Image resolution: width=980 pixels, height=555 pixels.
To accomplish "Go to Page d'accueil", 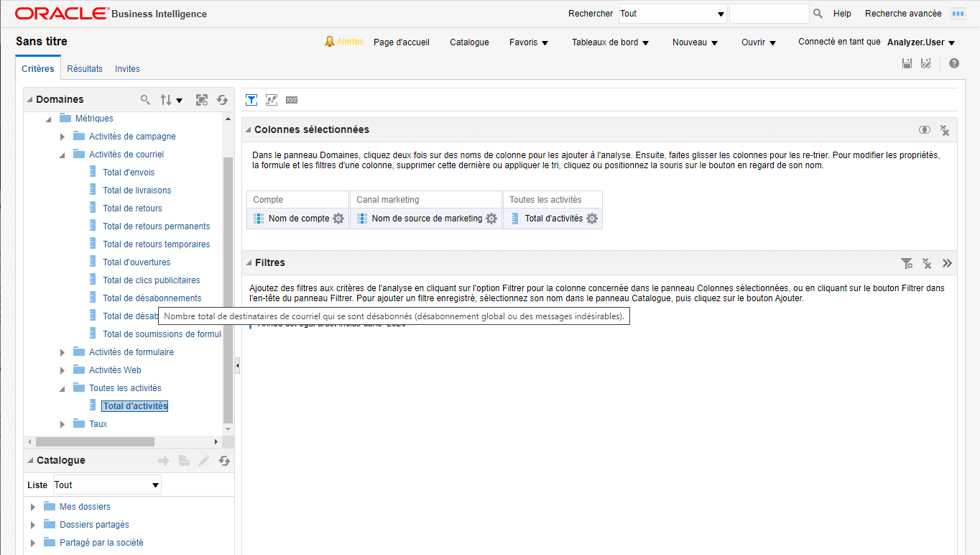I will click(402, 42).
